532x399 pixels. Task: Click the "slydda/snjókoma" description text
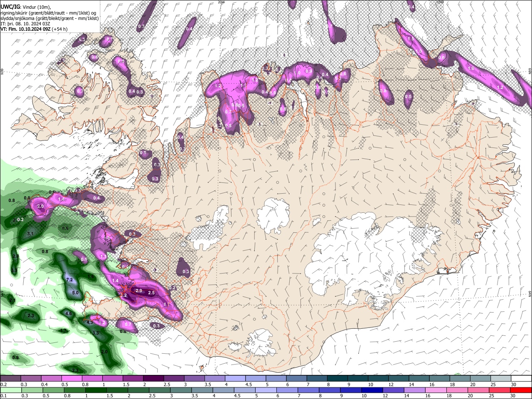pyautogui.click(x=17, y=18)
